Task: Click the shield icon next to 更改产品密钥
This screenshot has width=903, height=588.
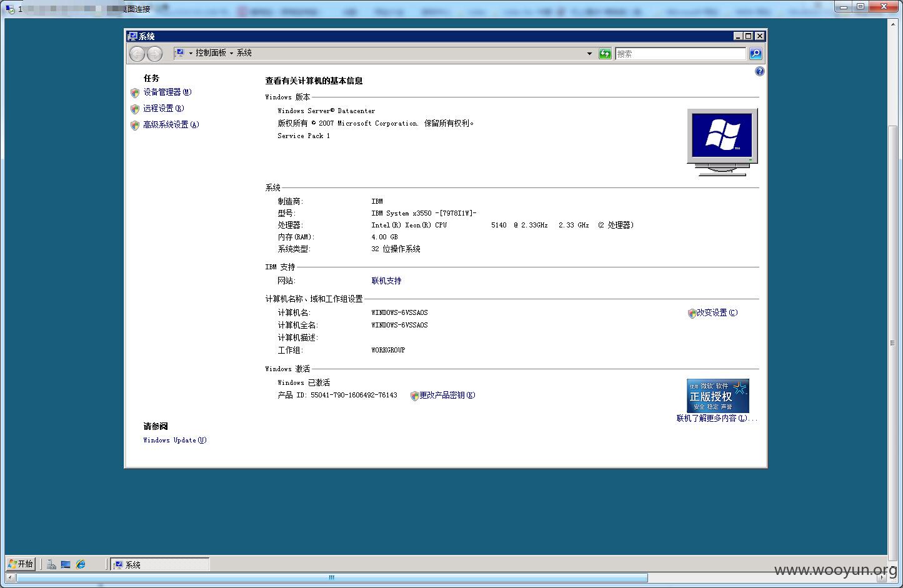Action: pyautogui.click(x=414, y=396)
